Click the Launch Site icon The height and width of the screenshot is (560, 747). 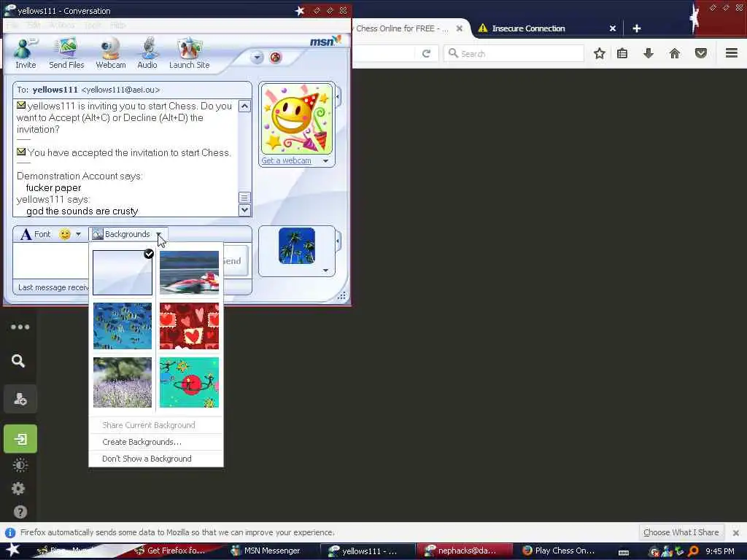tap(189, 53)
